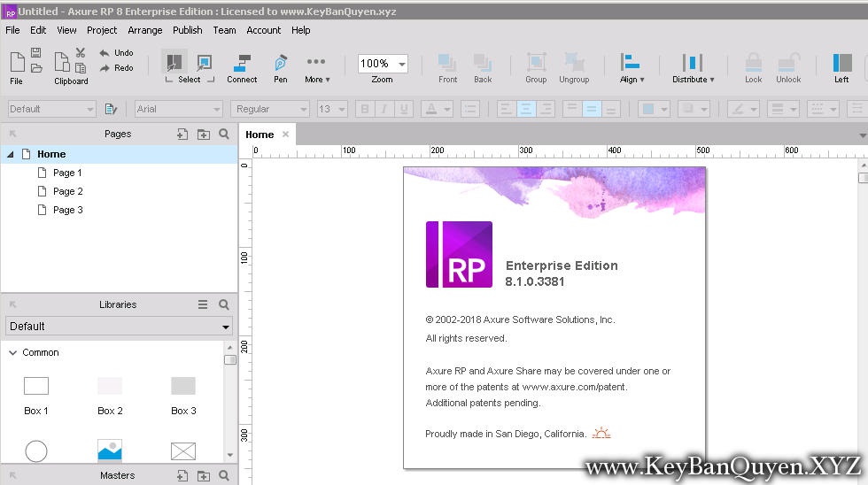Select Page 3 in the Pages tree
The width and height of the screenshot is (868, 485).
[x=67, y=210]
